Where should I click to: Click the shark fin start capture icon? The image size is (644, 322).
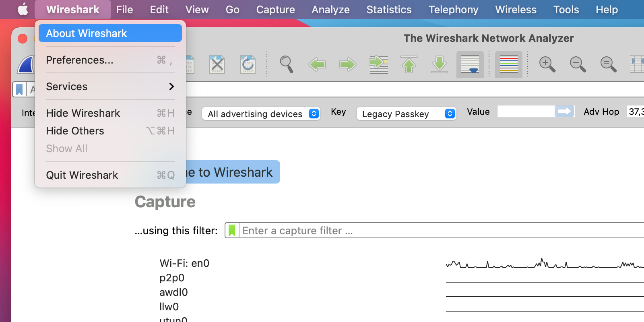tap(26, 64)
